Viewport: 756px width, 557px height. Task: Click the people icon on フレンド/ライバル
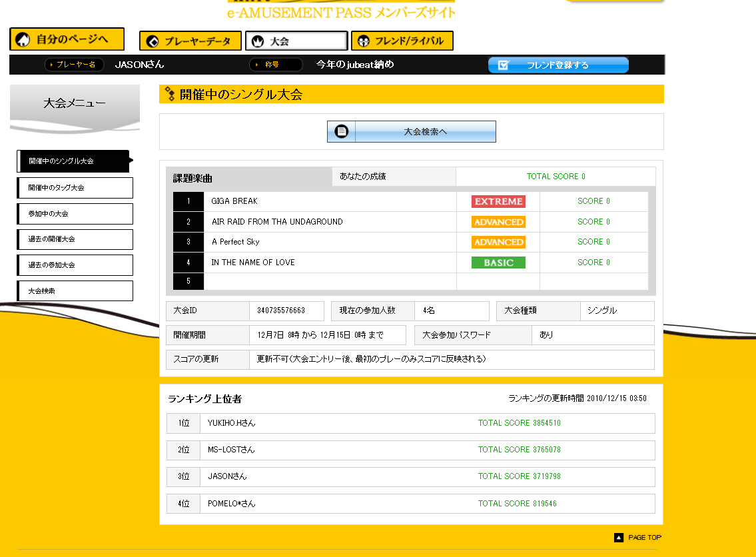click(x=364, y=41)
